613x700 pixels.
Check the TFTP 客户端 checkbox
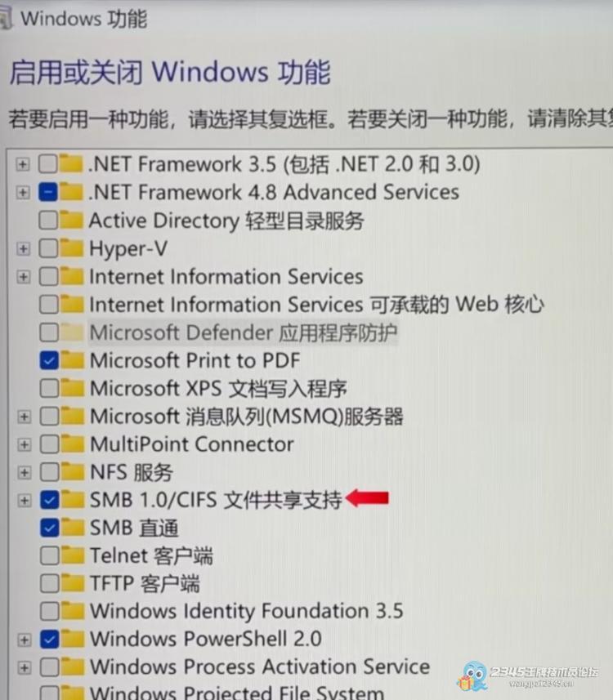point(49,583)
